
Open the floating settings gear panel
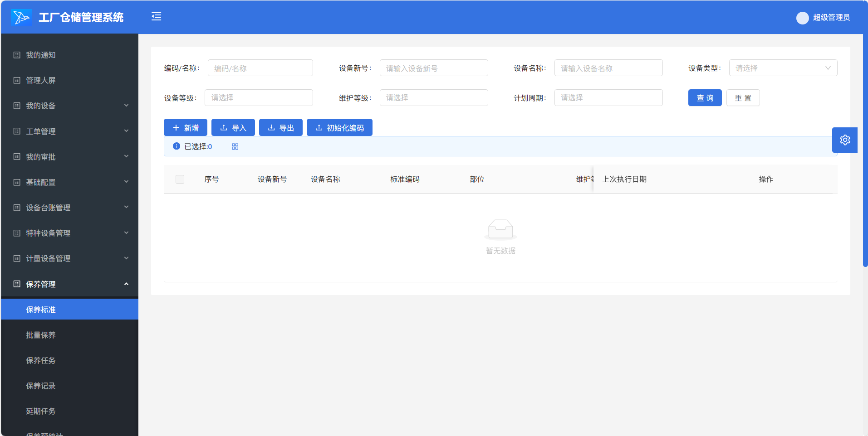coord(844,140)
